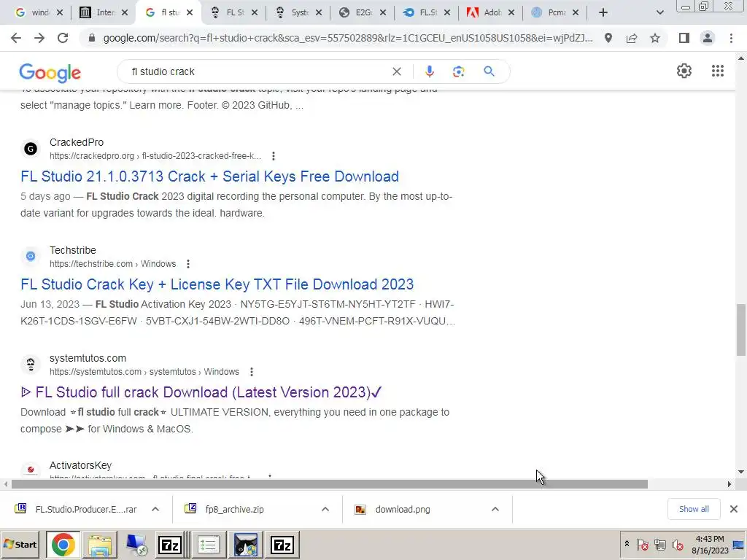Open more options for systemtutos.com result

(x=252, y=371)
